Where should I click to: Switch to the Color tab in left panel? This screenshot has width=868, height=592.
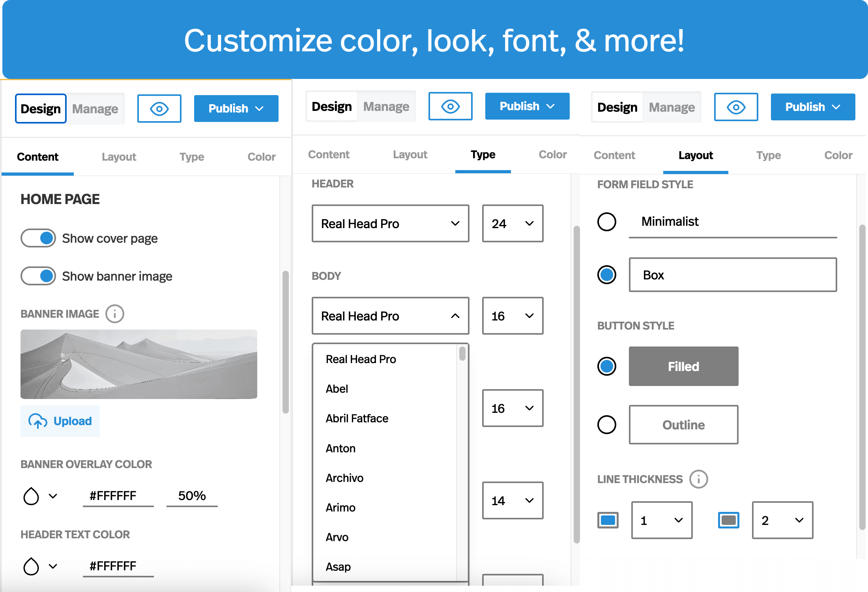261,157
